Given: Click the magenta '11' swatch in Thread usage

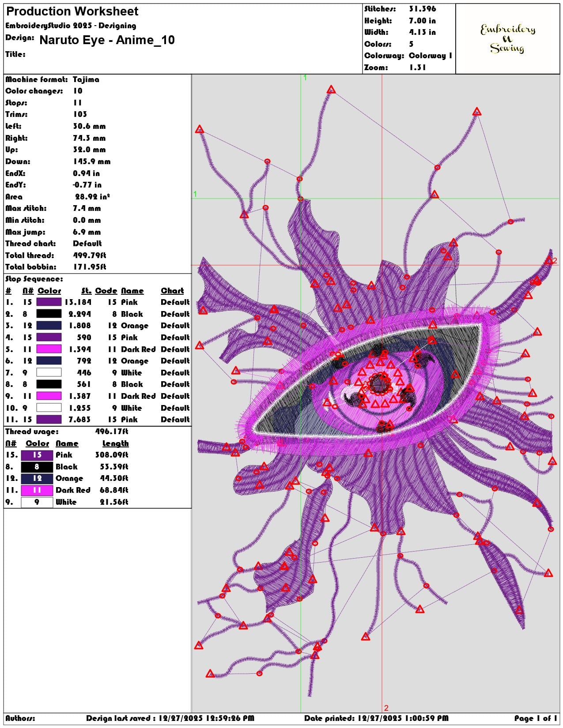Looking at the screenshot, I should [37, 490].
